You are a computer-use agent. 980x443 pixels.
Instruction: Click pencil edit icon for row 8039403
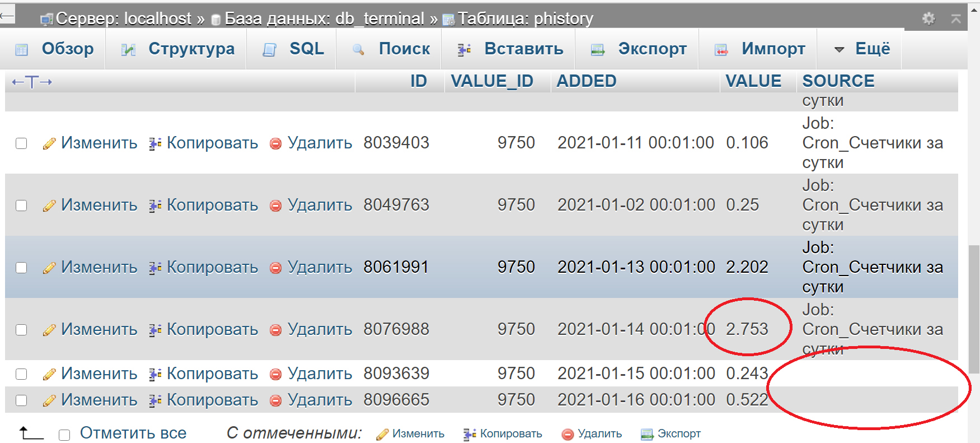pyautogui.click(x=49, y=143)
